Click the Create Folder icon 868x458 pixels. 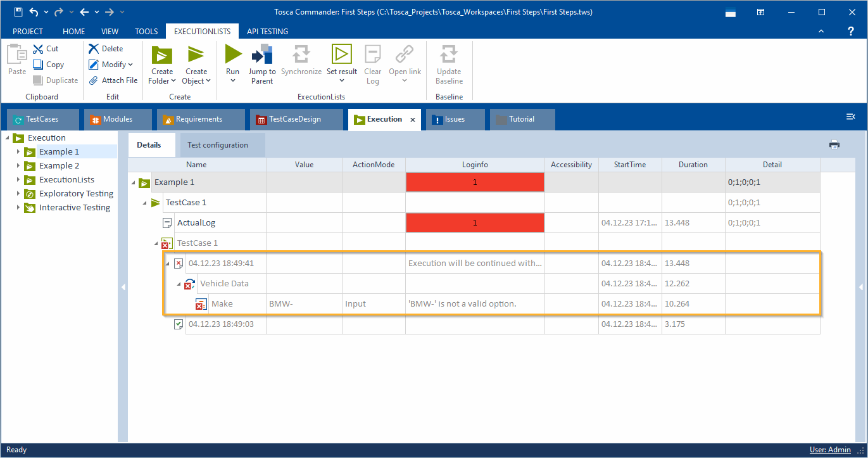(x=162, y=55)
